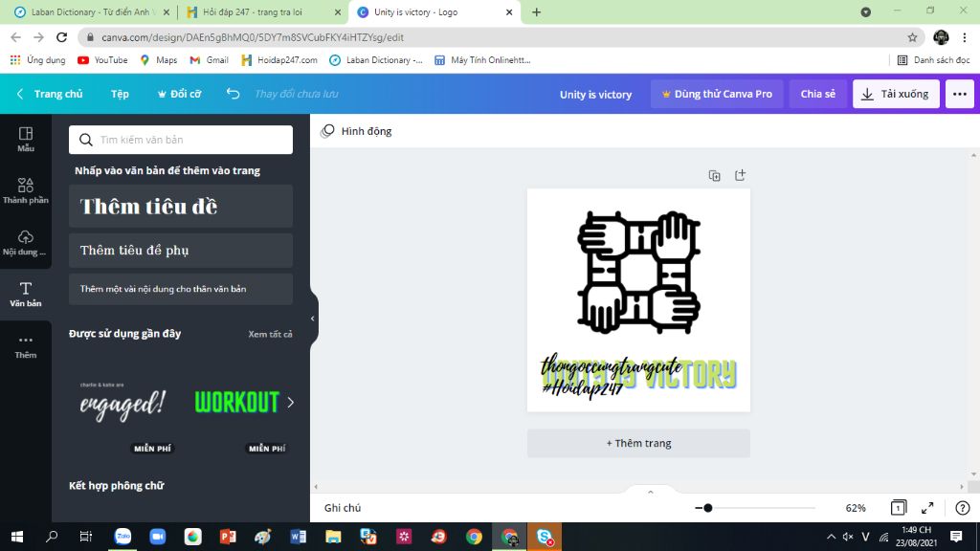Click the zoom slider handle
Screen dimensions: 980x551
tap(707, 508)
